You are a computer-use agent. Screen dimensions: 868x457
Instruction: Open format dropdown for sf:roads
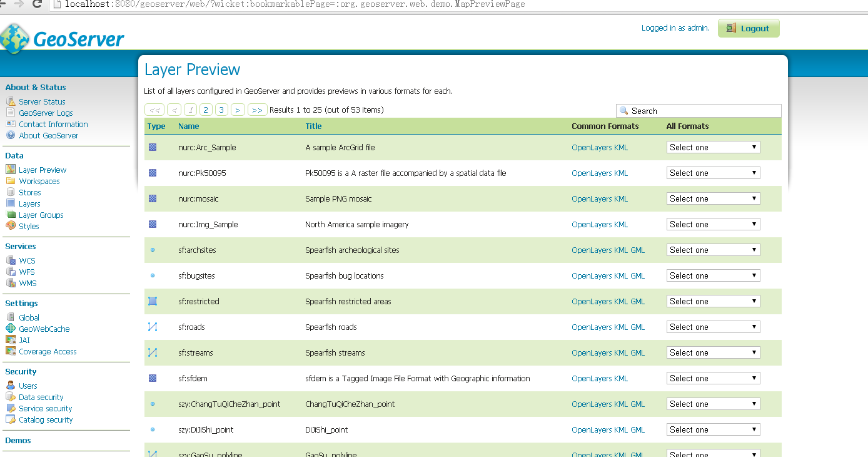(x=713, y=327)
